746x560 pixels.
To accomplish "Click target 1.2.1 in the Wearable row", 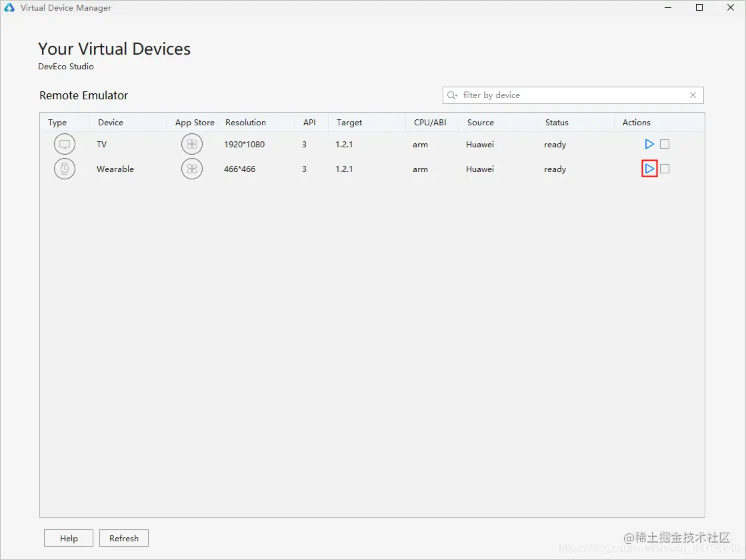I will [344, 169].
